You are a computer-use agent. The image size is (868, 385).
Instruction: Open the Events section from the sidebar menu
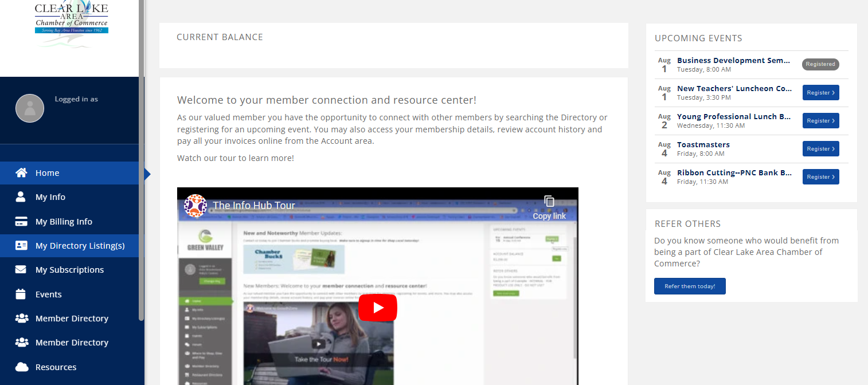pyautogui.click(x=48, y=294)
